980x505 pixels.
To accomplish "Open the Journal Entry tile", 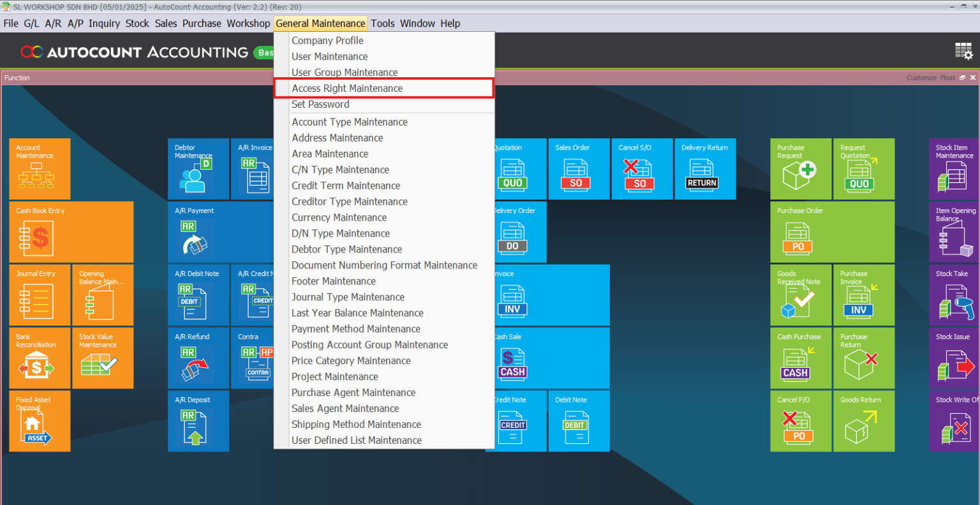I will coord(40,295).
